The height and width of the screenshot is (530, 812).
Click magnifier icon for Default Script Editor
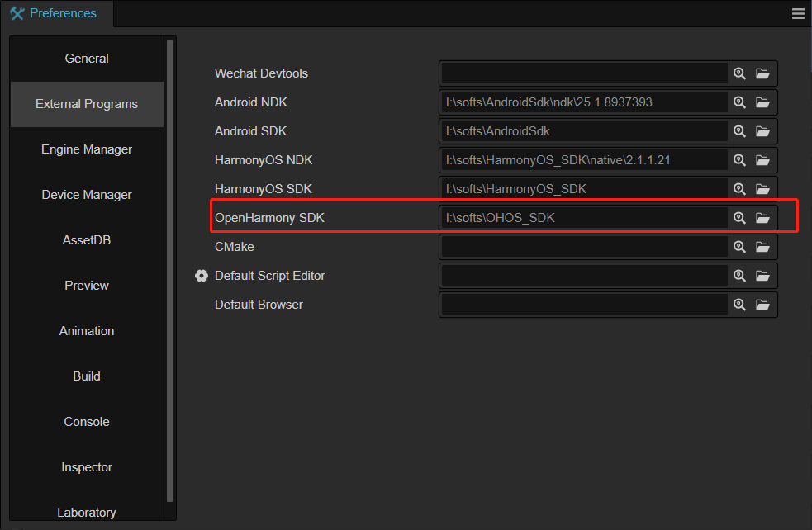pyautogui.click(x=739, y=276)
